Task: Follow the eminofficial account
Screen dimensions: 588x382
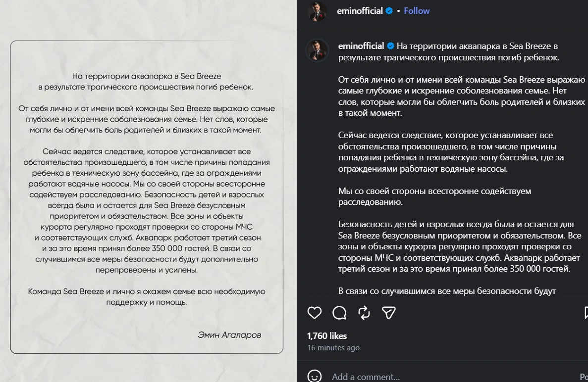Action: coord(417,11)
